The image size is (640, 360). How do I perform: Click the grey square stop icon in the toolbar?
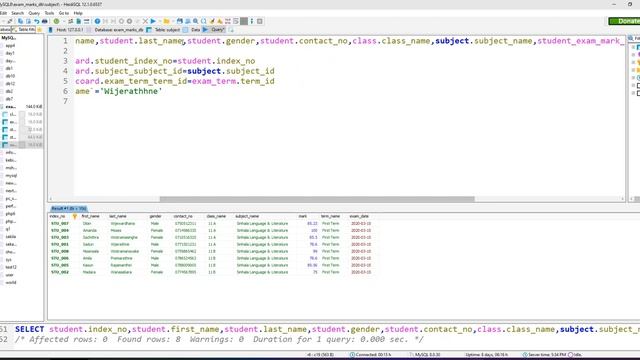click(x=244, y=21)
